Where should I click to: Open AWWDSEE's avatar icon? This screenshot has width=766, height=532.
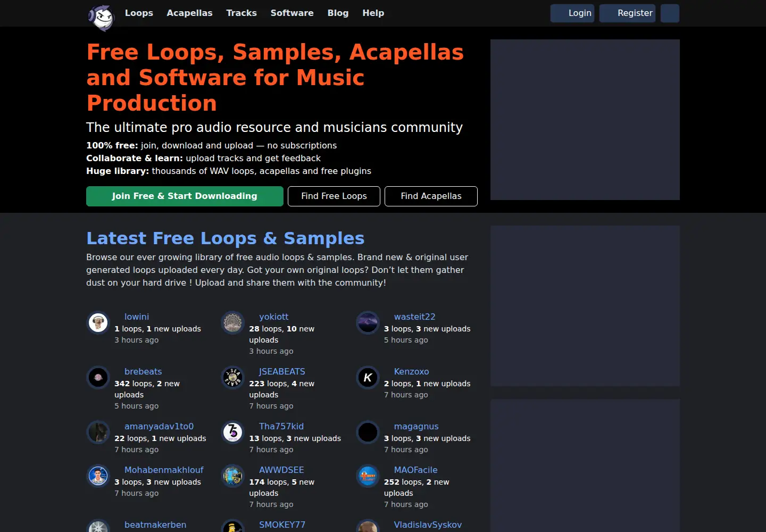(232, 476)
